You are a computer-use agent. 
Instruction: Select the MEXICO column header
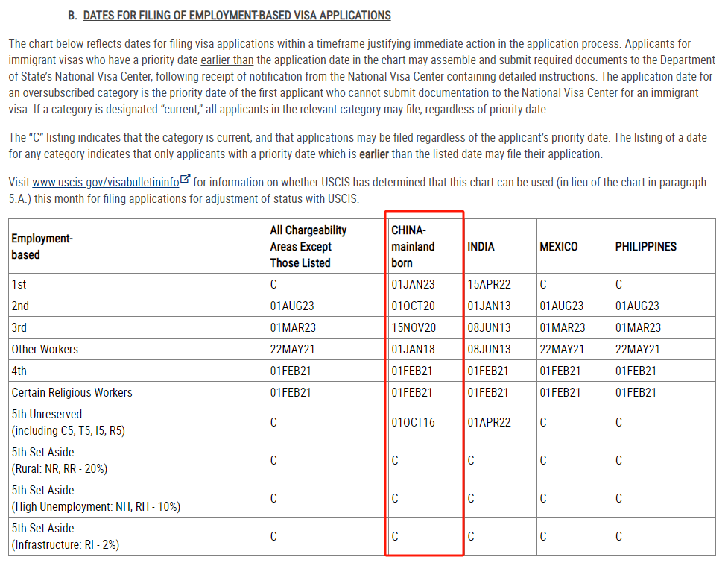point(559,246)
